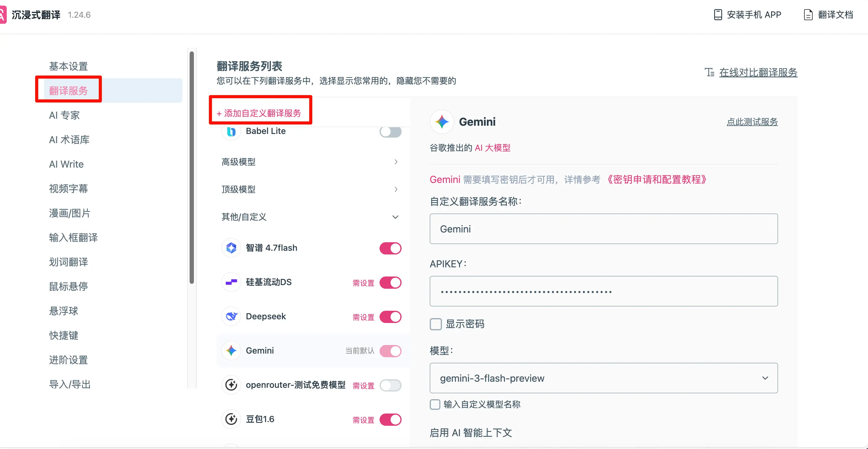This screenshot has width=868, height=449.
Task: Click the 硅基流动DS service icon
Action: 231,282
